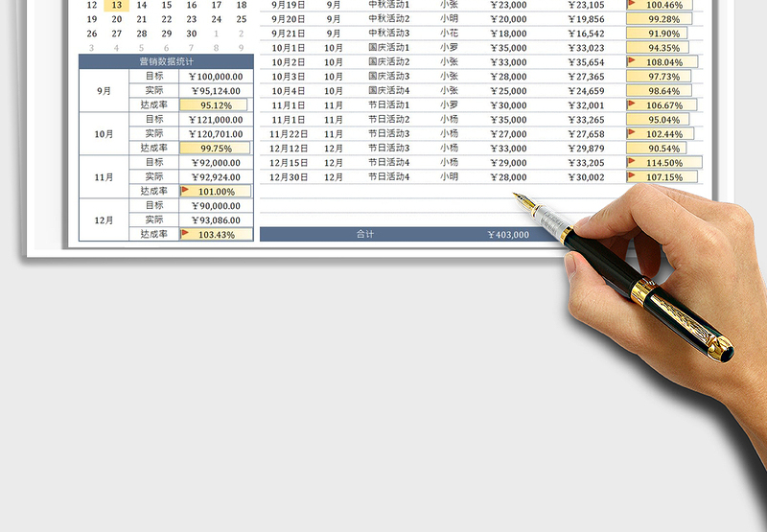Click the 95.12% data bar for September
767x532 pixels.
(215, 105)
